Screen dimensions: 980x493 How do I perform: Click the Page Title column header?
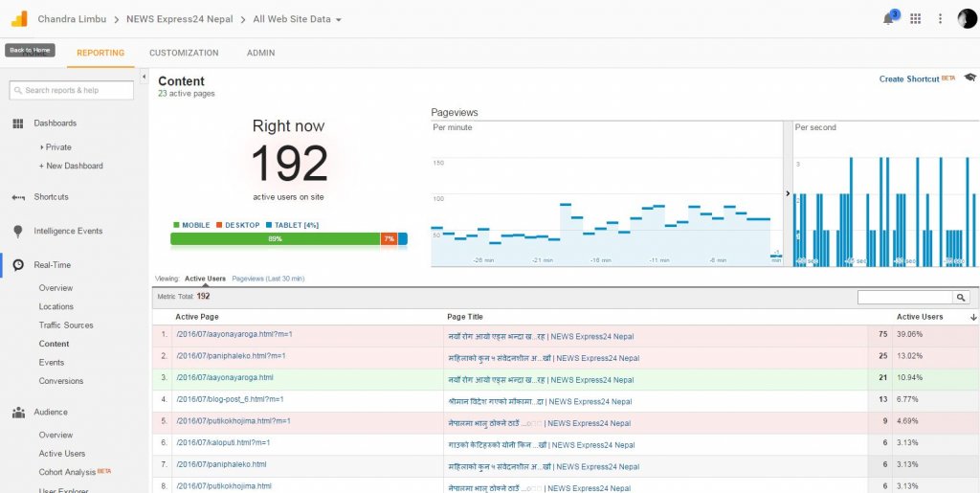(465, 318)
